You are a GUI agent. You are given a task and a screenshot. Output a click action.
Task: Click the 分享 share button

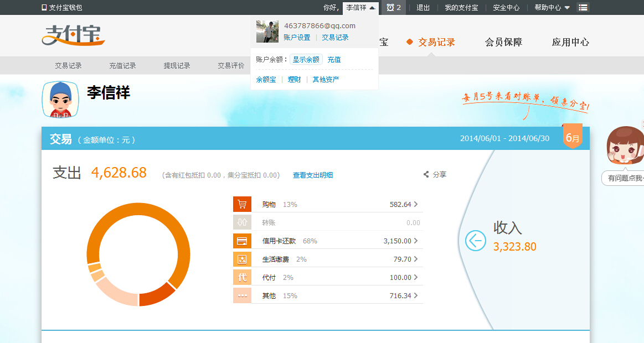(435, 174)
